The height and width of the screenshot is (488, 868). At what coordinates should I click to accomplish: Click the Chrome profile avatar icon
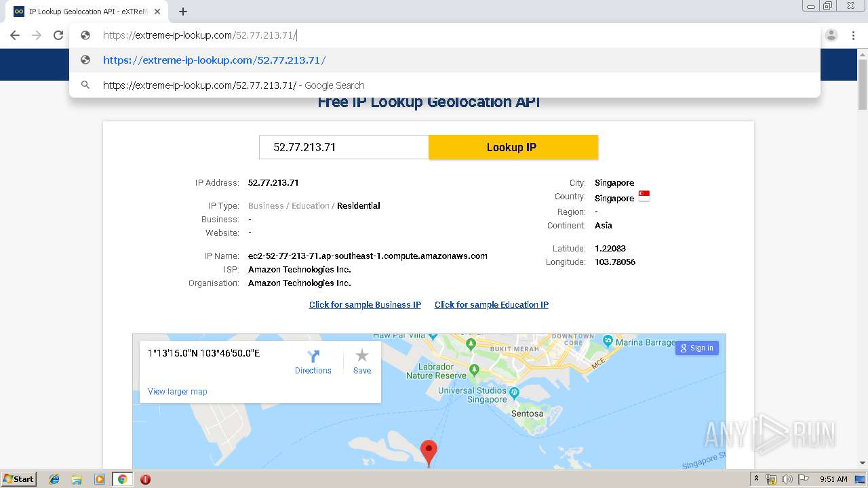click(x=831, y=35)
